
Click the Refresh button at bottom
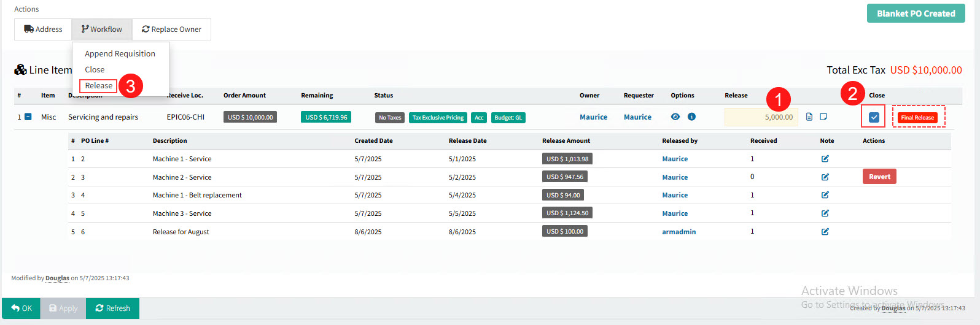click(112, 308)
